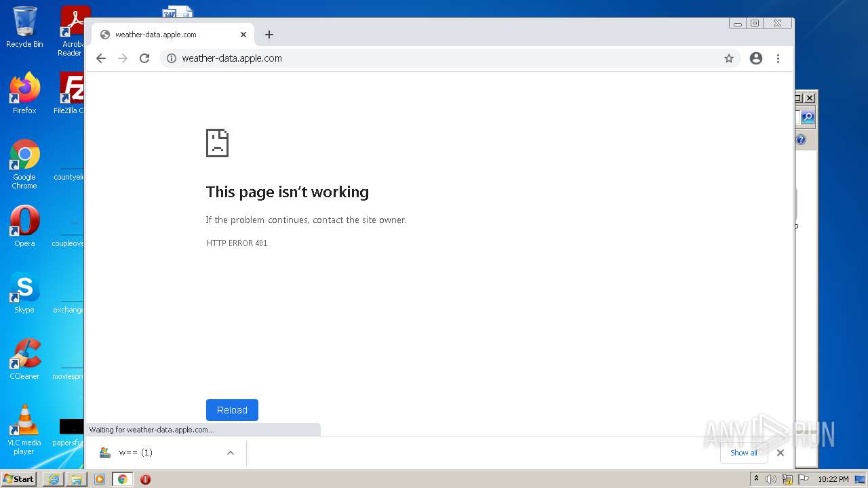Click the browser back arrow
Image resolution: width=868 pixels, height=488 pixels.
click(x=101, y=58)
